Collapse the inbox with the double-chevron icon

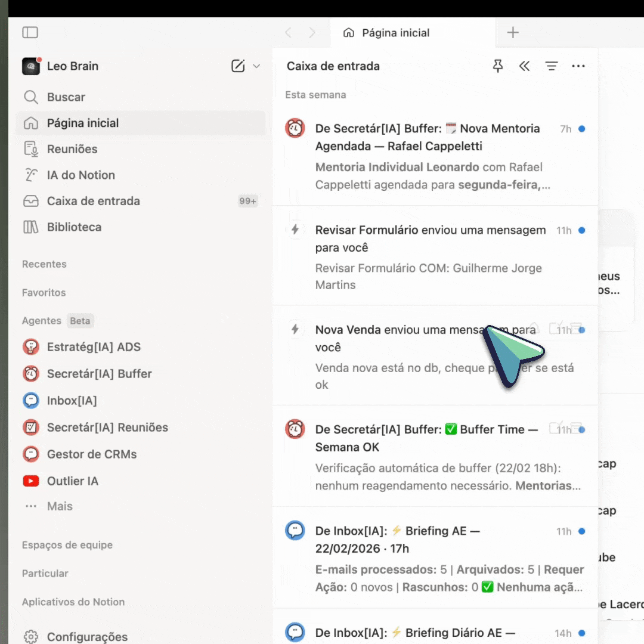pos(525,66)
